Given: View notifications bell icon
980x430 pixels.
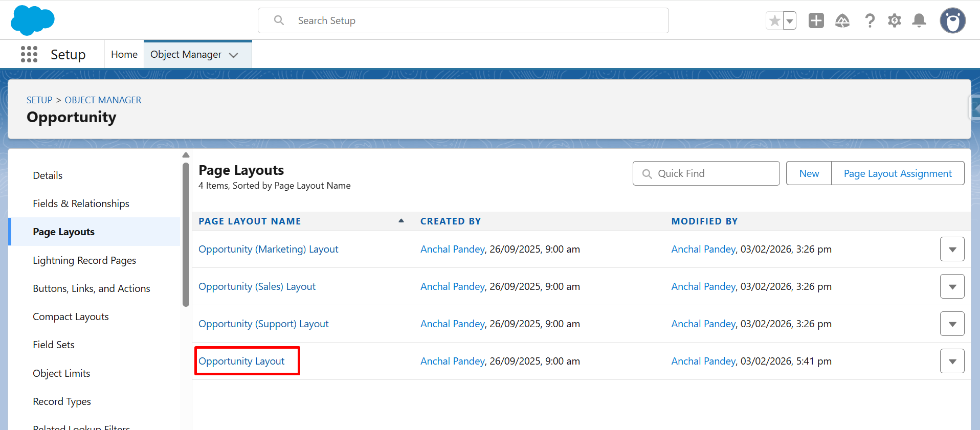Looking at the screenshot, I should [x=919, y=21].
